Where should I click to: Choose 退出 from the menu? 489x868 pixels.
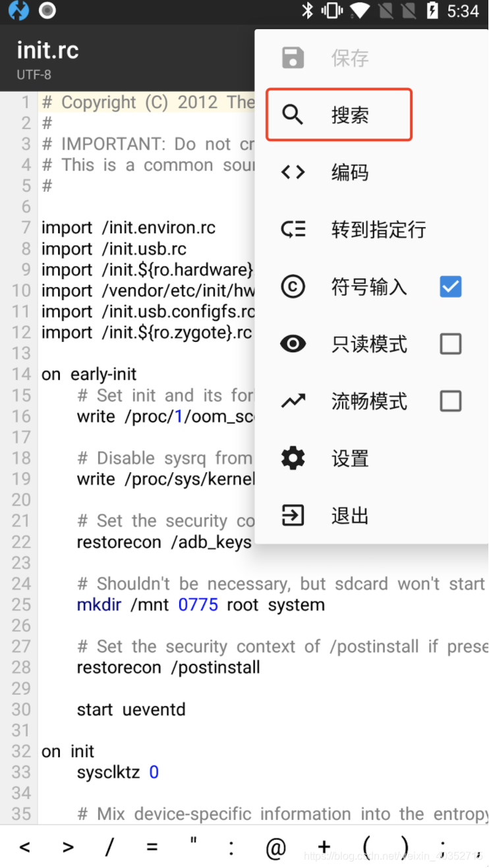372,516
